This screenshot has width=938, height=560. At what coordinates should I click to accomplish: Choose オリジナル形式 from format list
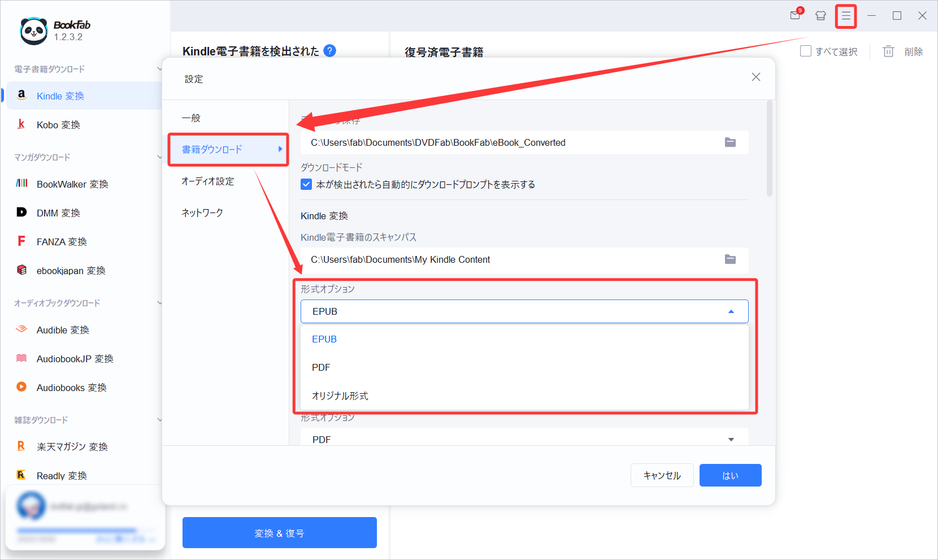tap(524, 396)
